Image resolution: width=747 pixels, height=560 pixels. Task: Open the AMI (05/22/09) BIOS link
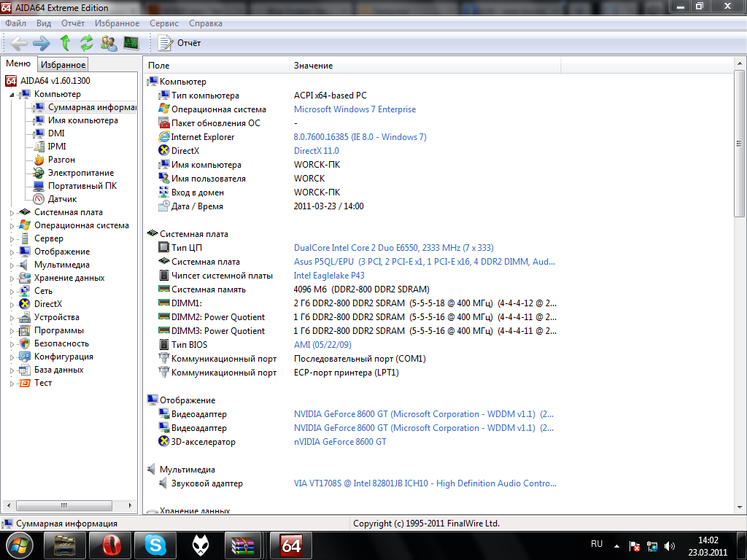pos(322,345)
